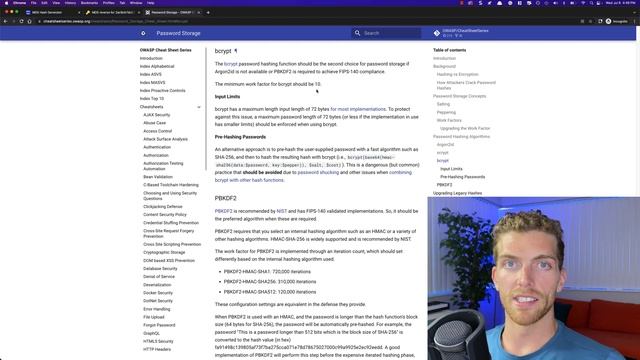The height and width of the screenshot is (360, 640).
Task: Click the volume icon in the menu bar
Action: 555,3
